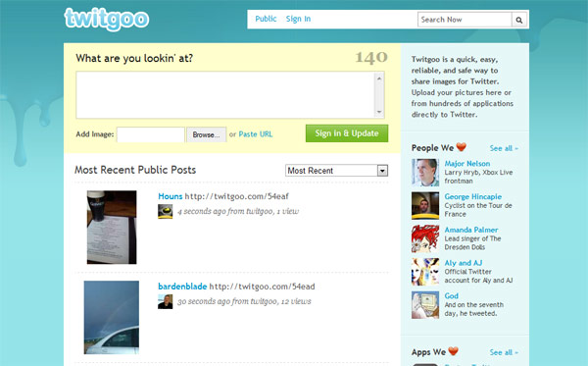588x366 pixels.
Task: Open the Sign In tab
Action: pyautogui.click(x=298, y=19)
